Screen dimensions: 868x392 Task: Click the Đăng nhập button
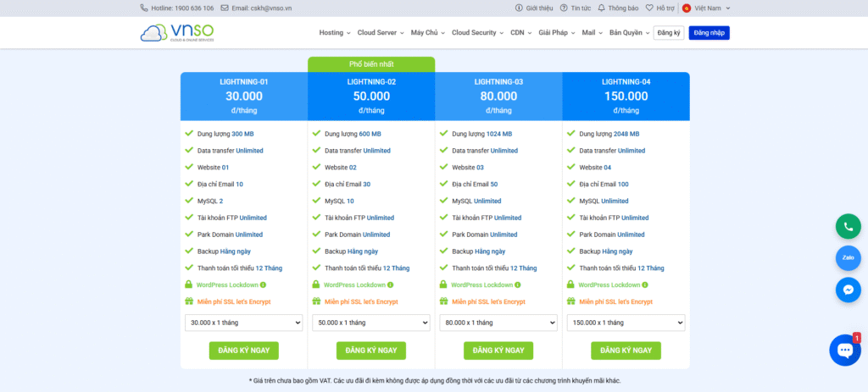click(x=709, y=33)
